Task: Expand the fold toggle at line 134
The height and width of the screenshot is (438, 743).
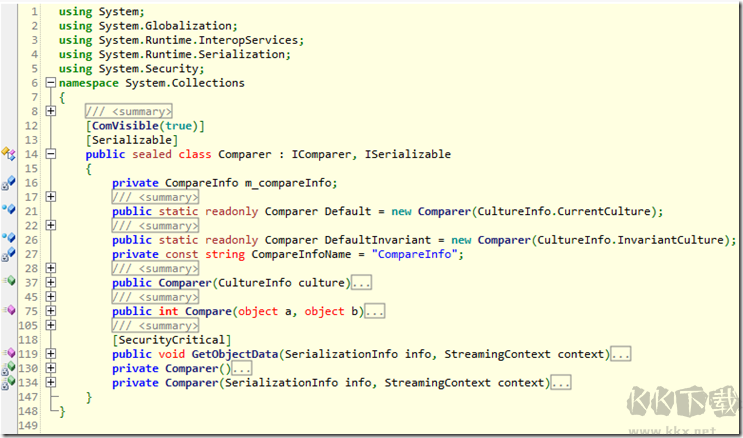Action: (x=50, y=382)
